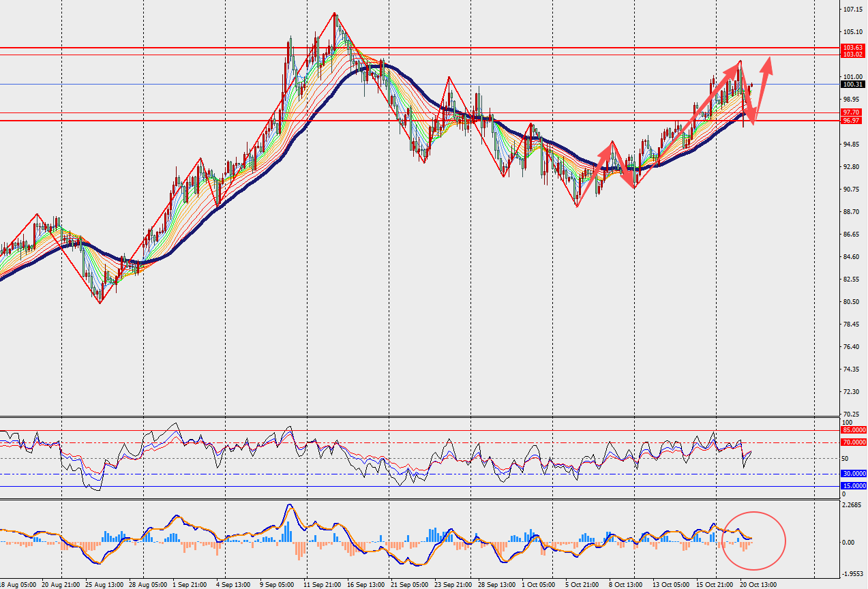The width and height of the screenshot is (868, 589).
Task: Click the 70.0000 red oscillator level label
Action: pos(854,442)
